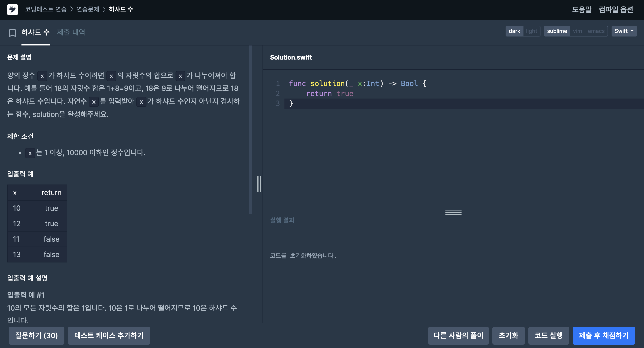This screenshot has height=348, width=644.
Task: Open the Swift language dropdown
Action: (x=624, y=31)
